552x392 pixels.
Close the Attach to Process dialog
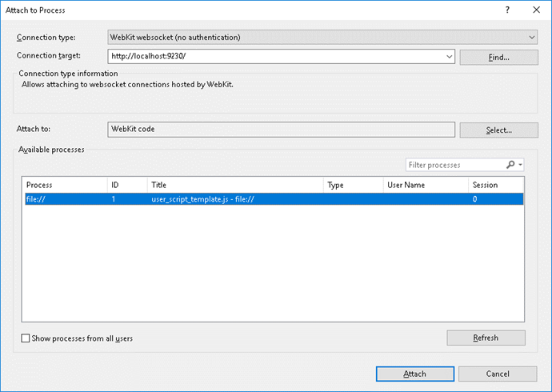pos(534,10)
